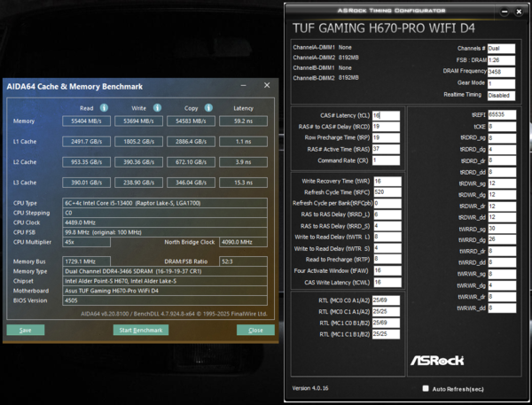Enable the Auto Refresh(sec) checkbox
Viewport: 532px width, 405px height.
coord(426,388)
